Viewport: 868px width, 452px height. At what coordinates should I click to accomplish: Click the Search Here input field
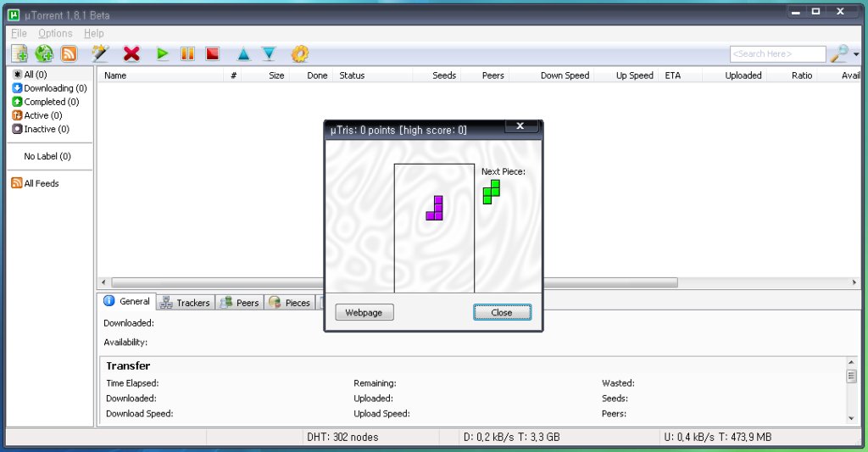(778, 53)
